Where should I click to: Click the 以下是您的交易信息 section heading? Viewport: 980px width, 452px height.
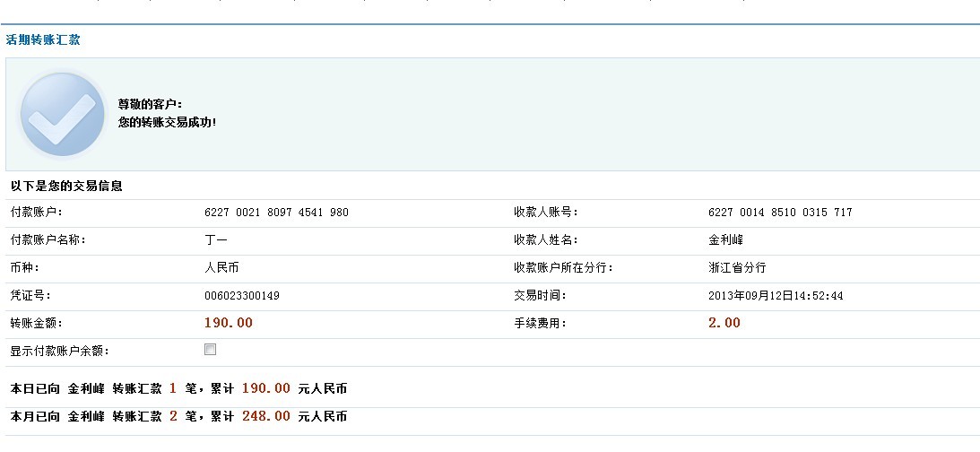[66, 187]
